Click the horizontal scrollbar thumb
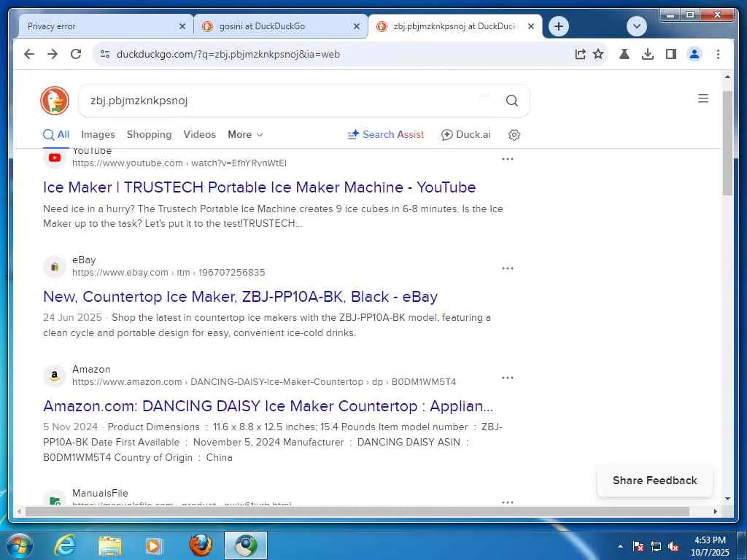Viewport: 747px width, 560px height. pyautogui.click(x=357, y=511)
